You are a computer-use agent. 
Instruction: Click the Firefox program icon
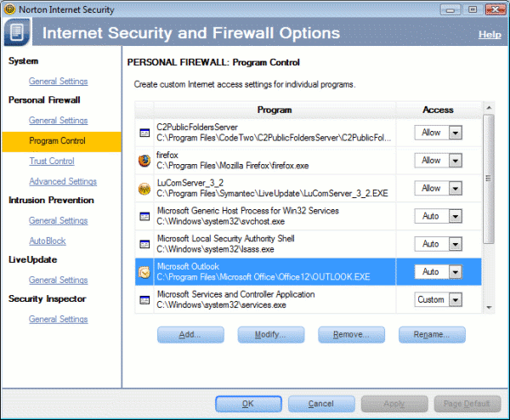pos(144,161)
